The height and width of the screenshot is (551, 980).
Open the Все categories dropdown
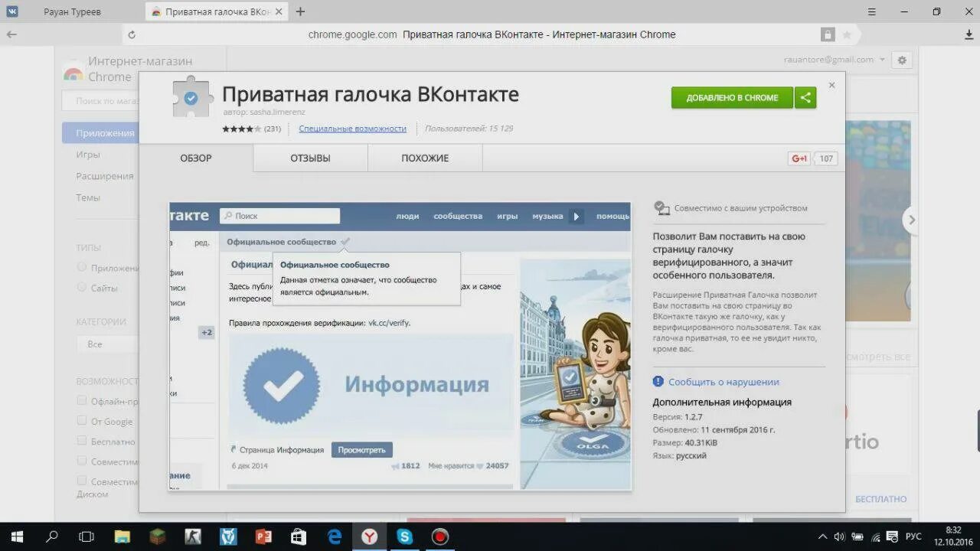(107, 344)
